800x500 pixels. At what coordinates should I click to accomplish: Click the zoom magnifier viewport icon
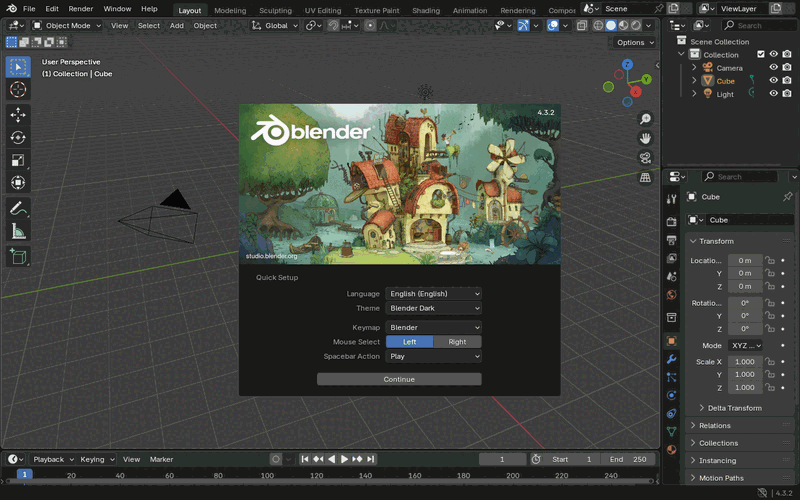pyautogui.click(x=645, y=119)
